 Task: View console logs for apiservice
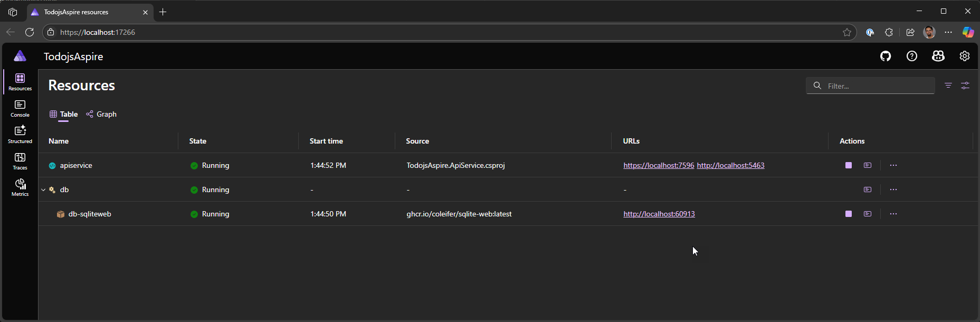(868, 165)
